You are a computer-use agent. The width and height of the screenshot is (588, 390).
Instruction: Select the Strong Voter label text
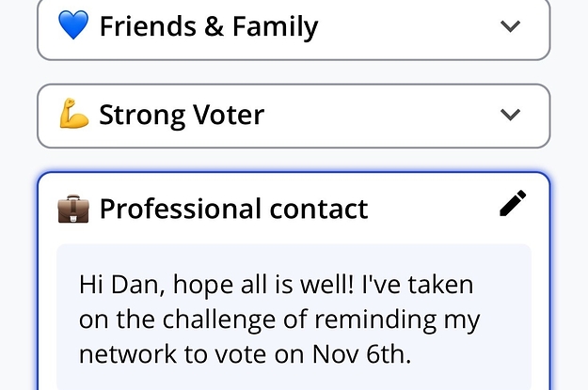pos(182,116)
